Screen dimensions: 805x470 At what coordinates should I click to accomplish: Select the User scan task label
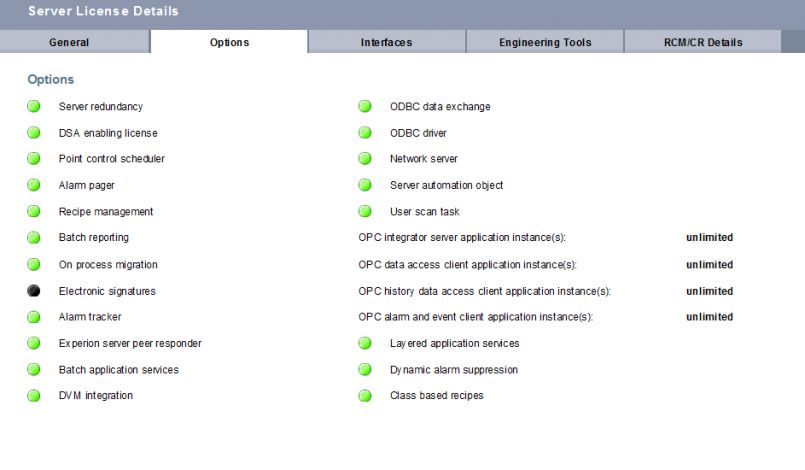[425, 211]
